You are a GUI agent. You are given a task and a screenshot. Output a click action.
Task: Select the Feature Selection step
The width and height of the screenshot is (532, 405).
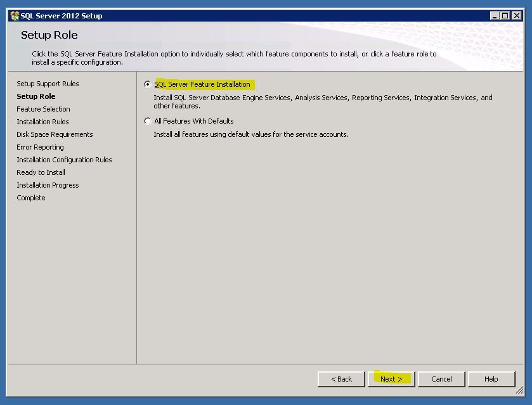point(43,109)
